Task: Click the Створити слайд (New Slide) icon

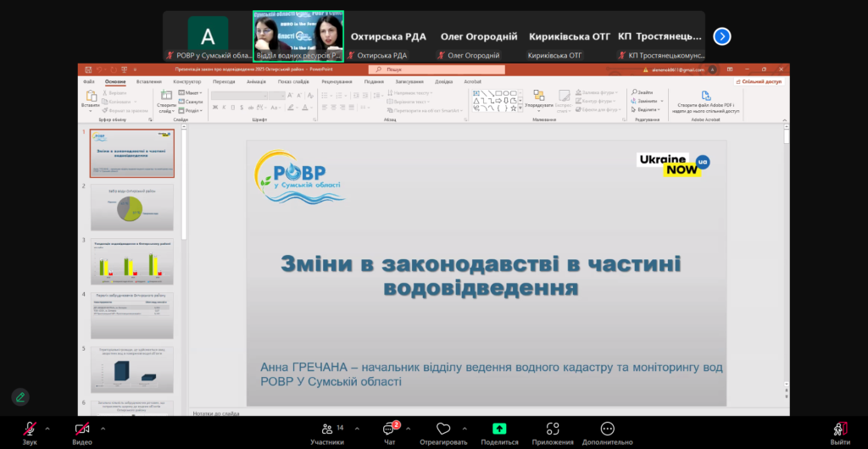Action: tap(167, 95)
